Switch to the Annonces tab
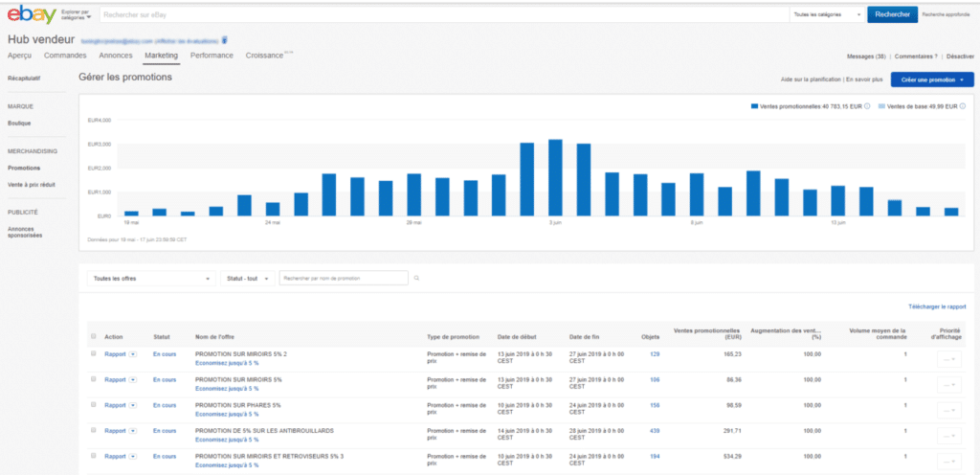 116,56
